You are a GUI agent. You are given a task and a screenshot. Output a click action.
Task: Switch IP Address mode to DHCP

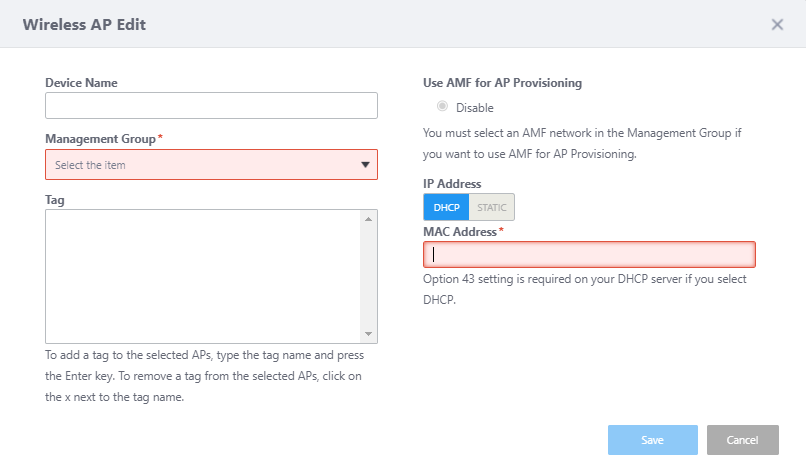(446, 207)
